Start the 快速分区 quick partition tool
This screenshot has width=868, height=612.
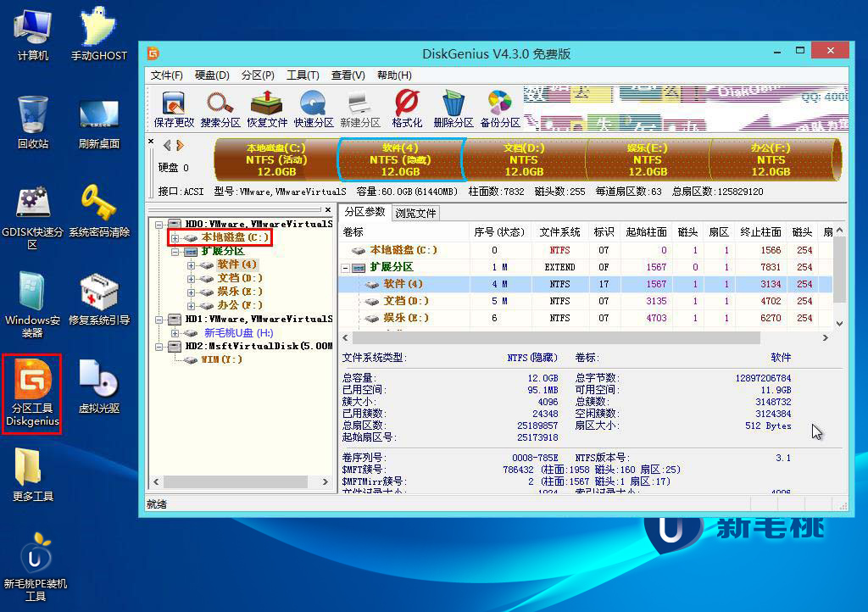click(314, 109)
